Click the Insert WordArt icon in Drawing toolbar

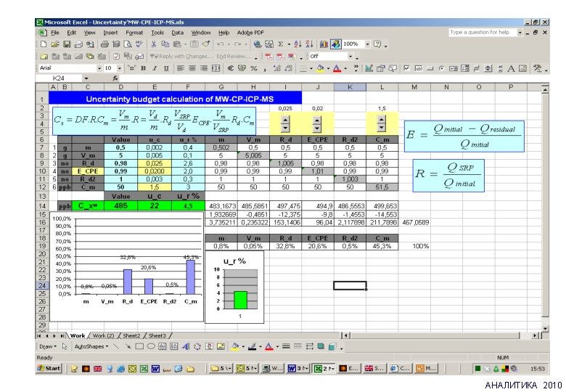(x=186, y=346)
